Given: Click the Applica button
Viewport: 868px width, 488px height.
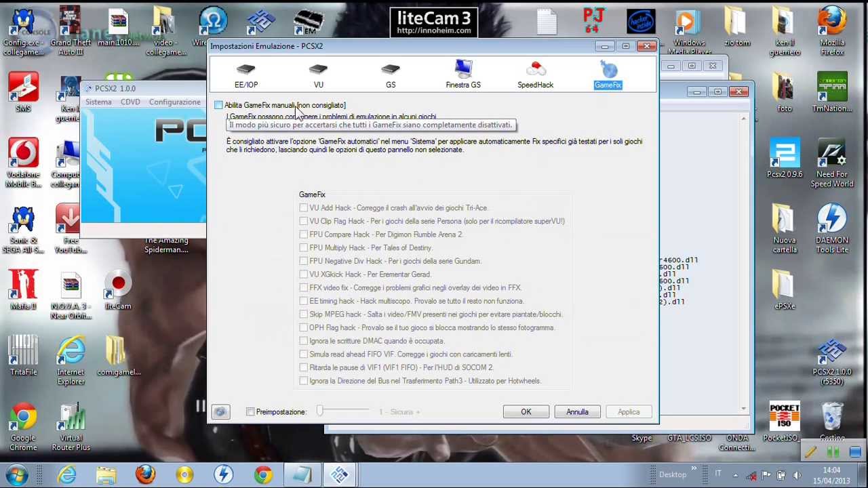Looking at the screenshot, I should click(629, 412).
